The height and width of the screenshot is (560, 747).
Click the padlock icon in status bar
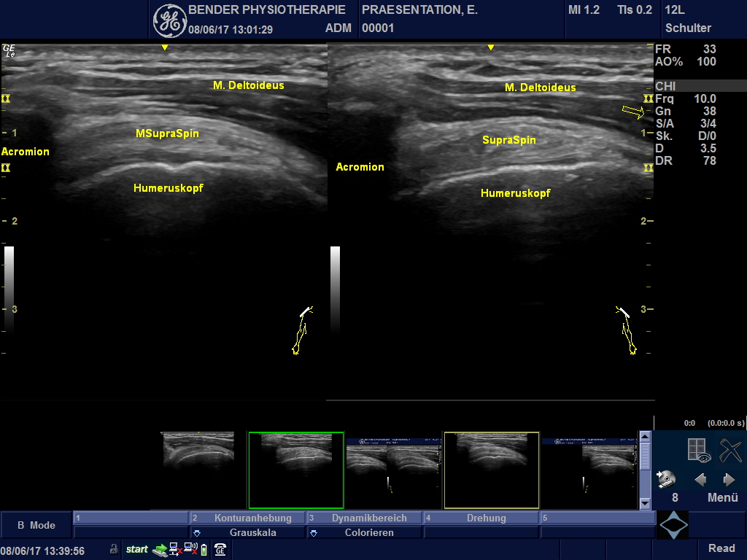[114, 549]
